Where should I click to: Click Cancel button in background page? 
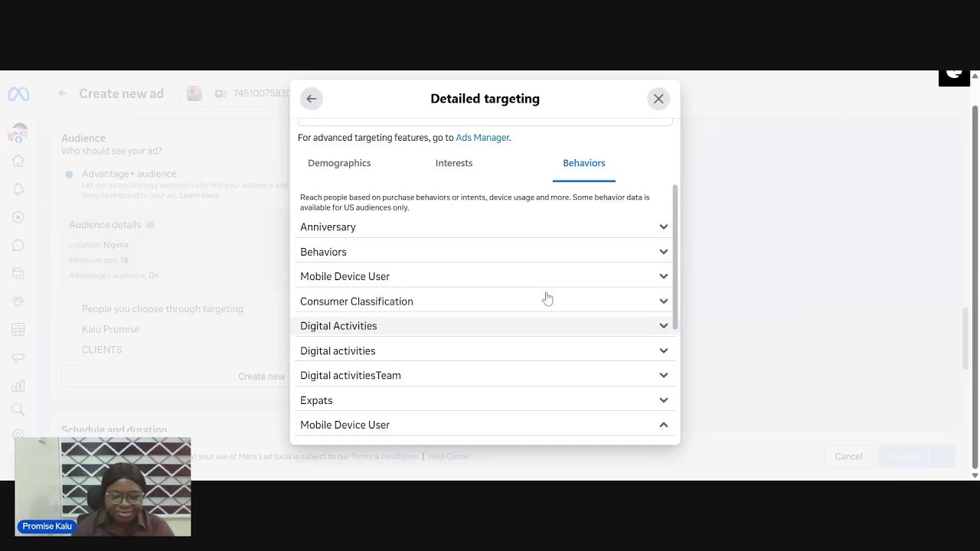click(848, 456)
